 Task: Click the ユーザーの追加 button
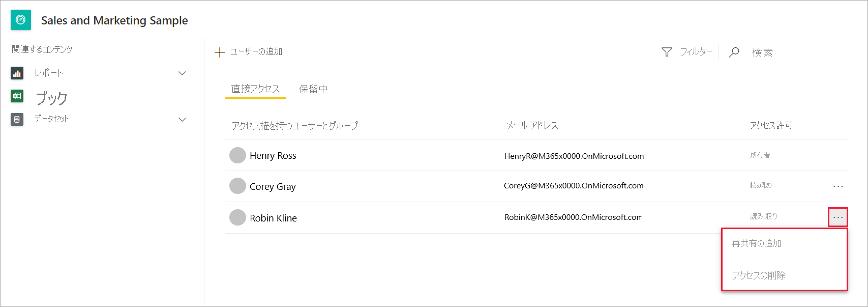click(x=249, y=52)
